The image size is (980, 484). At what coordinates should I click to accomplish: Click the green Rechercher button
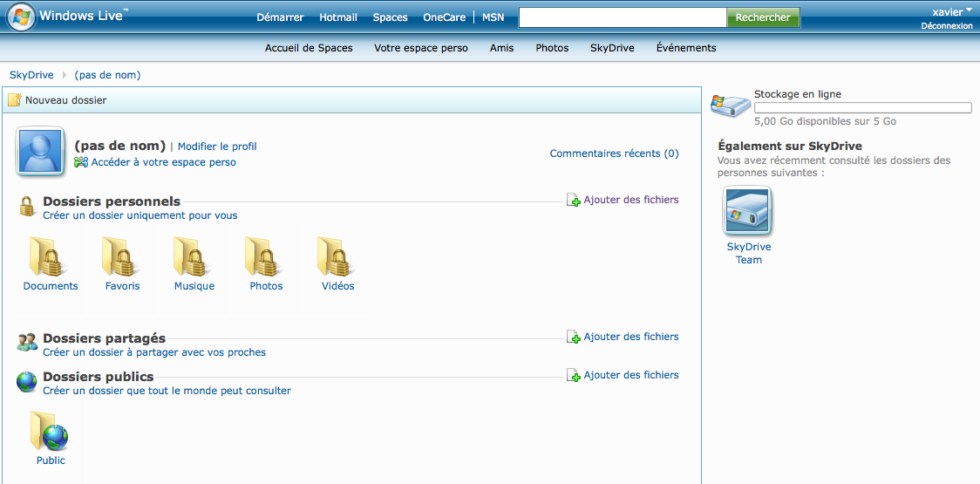coord(763,17)
